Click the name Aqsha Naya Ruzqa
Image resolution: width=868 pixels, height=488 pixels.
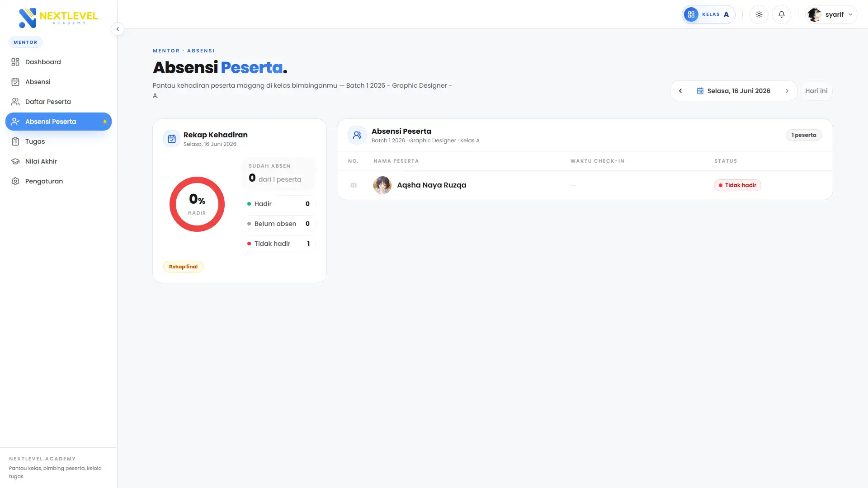click(x=432, y=185)
